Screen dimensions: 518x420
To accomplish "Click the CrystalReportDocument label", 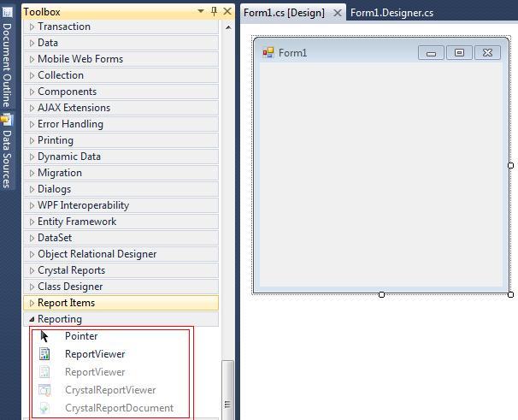I will [120, 408].
